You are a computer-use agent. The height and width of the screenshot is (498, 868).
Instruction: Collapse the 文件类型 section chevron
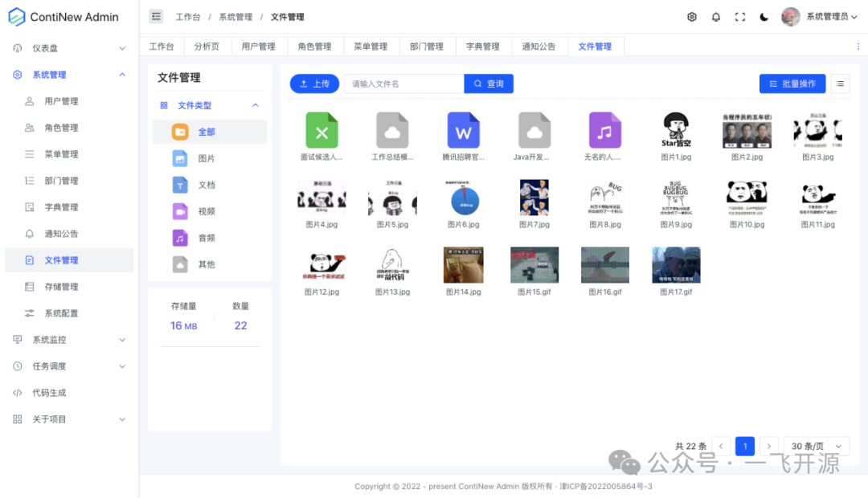click(x=256, y=104)
